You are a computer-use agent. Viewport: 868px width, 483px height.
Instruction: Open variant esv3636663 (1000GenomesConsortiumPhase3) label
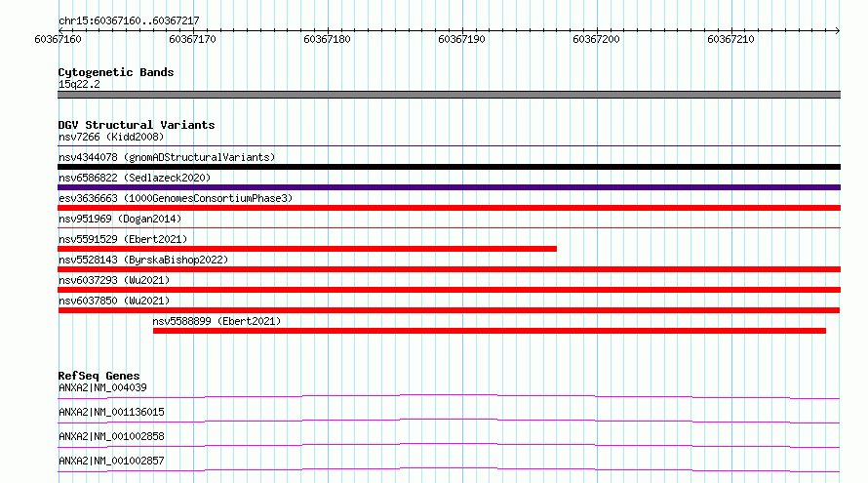(x=176, y=198)
